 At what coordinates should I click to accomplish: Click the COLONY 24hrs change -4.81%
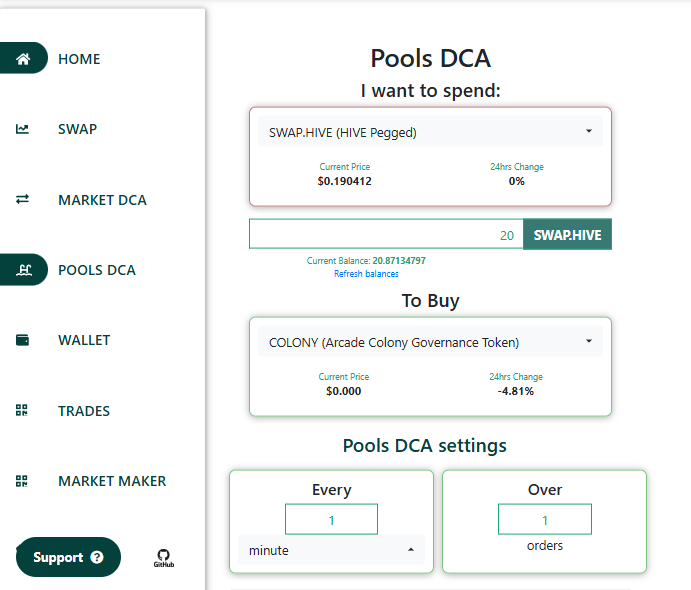516,391
